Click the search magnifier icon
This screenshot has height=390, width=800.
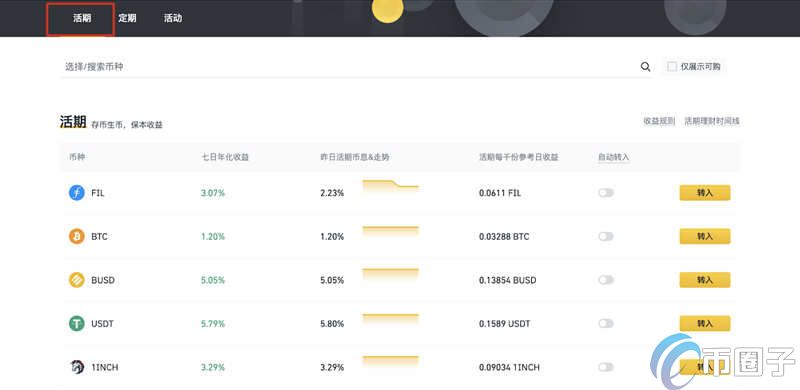pyautogui.click(x=645, y=67)
